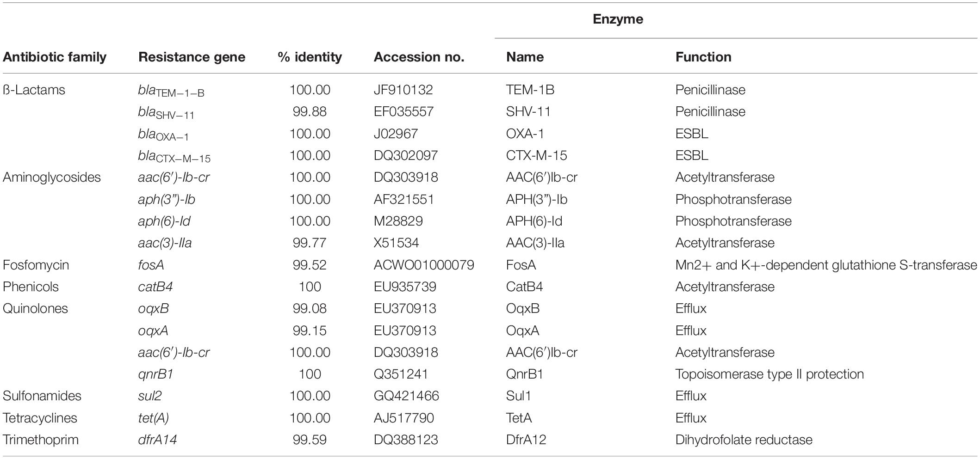This screenshot has width=980, height=459.
Task: Click the Enzyme group header
Action: click(x=618, y=19)
